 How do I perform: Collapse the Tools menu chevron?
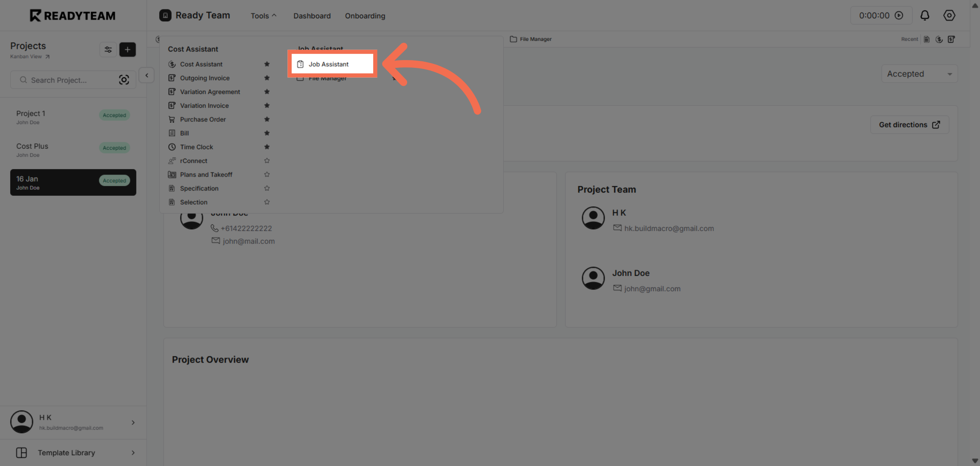point(274,15)
